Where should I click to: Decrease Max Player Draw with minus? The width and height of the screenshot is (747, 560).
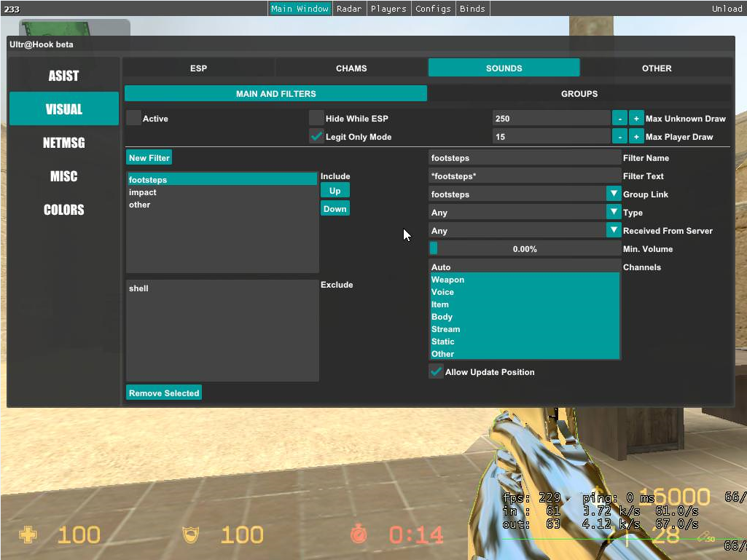[x=619, y=137]
